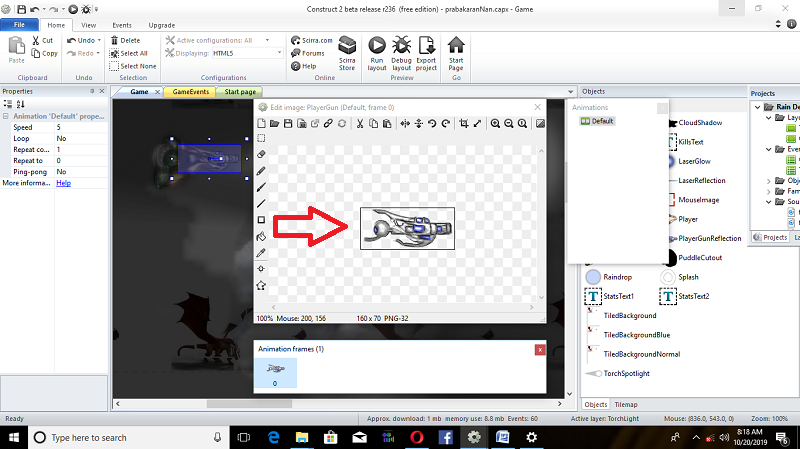The width and height of the screenshot is (800, 449).
Task: Switch to the Events ribbon tab
Action: click(122, 25)
